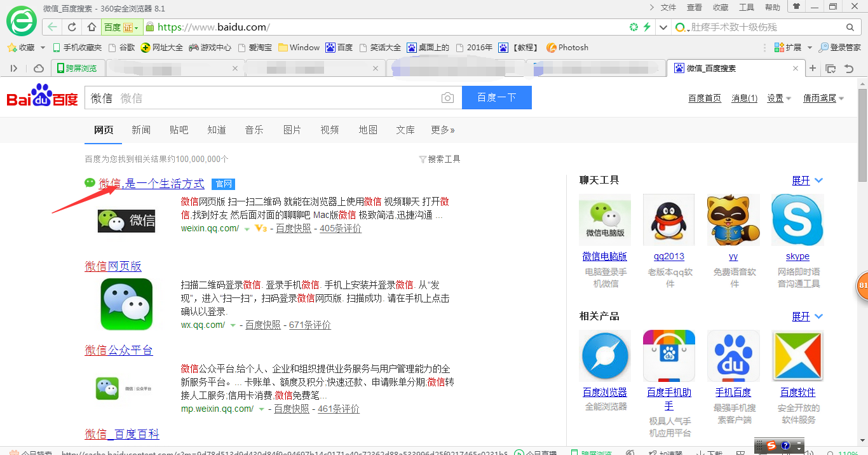Go back using the browser back arrow
The image size is (868, 455).
click(52, 27)
